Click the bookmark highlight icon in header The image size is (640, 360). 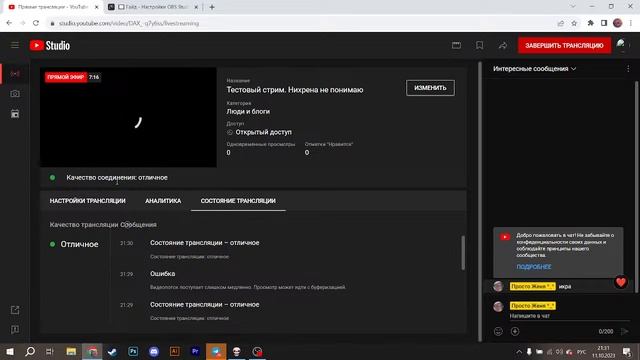[x=480, y=45]
